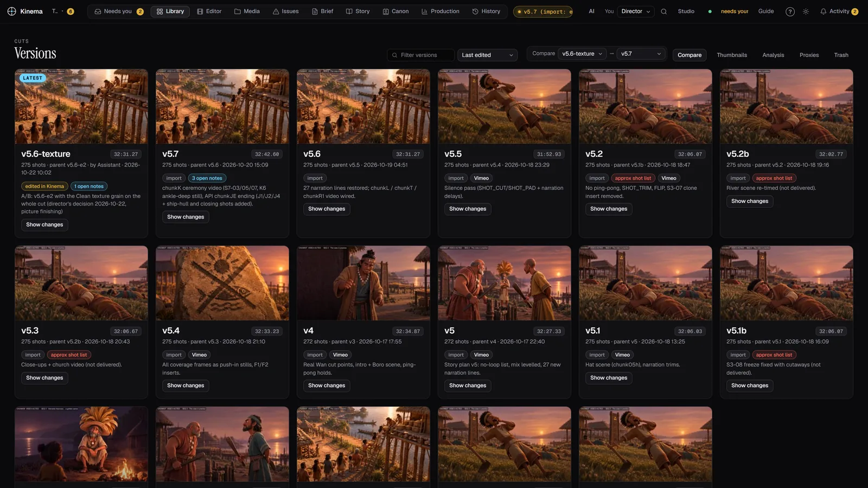This screenshot has width=868, height=488.
Task: Expand the Director role dropdown
Action: tap(635, 11)
